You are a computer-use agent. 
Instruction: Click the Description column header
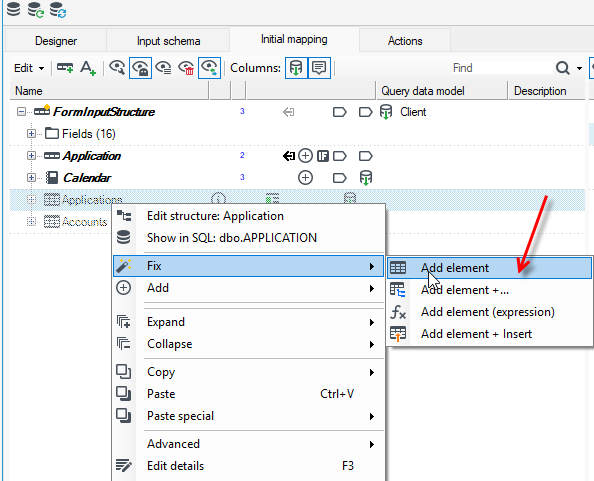[546, 91]
